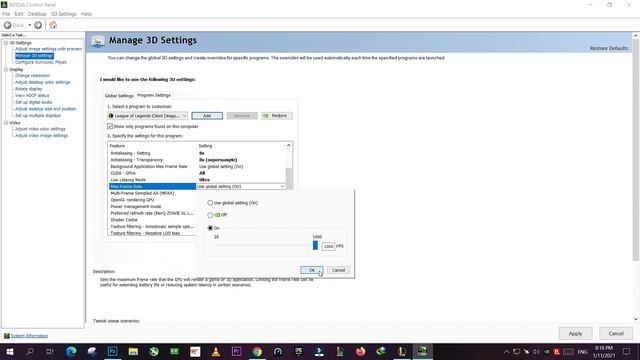Open the 3D Settings menu

coord(64,14)
